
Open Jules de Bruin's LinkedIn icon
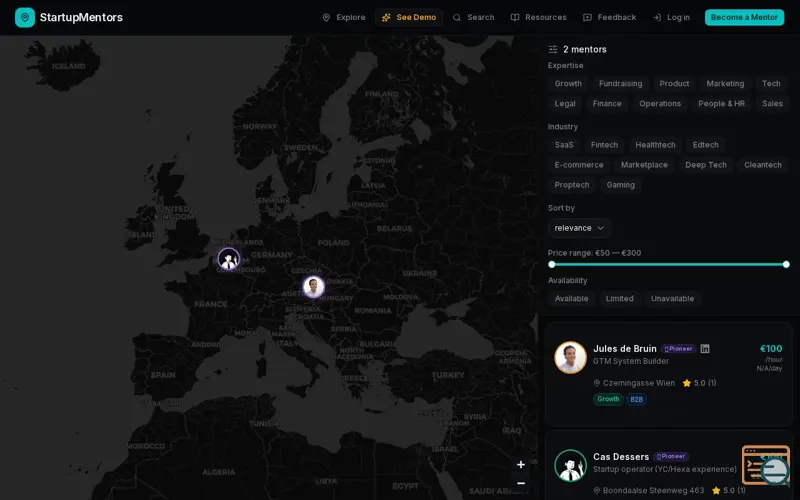point(705,349)
